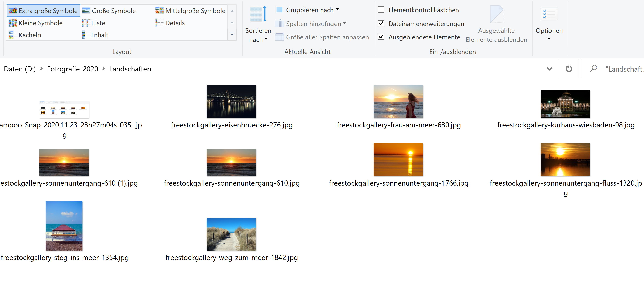
Task: Expand the layout gallery more arrow
Action: [x=232, y=34]
